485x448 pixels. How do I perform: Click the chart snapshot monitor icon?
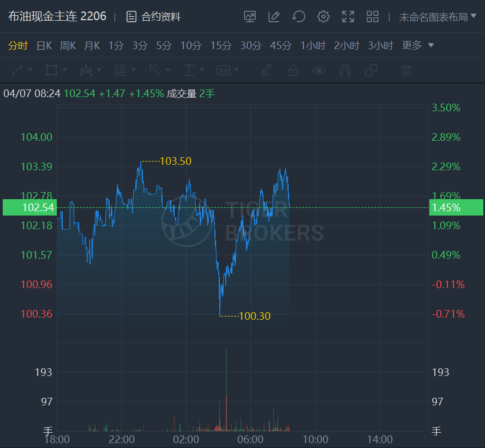click(x=250, y=17)
